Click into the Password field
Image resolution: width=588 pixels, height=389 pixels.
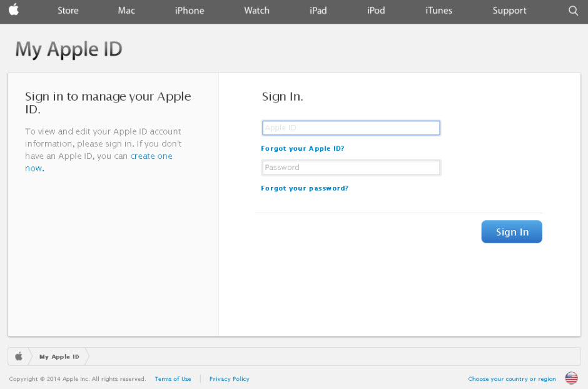click(351, 168)
